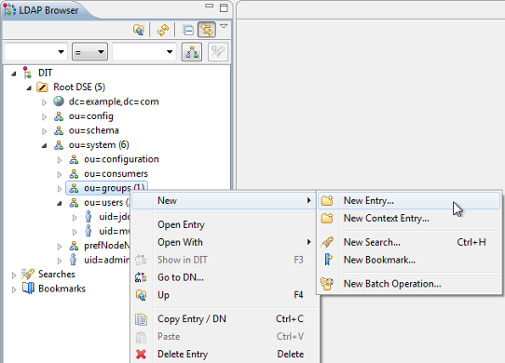Click the ou=schema organizational unit icon

[x=59, y=130]
